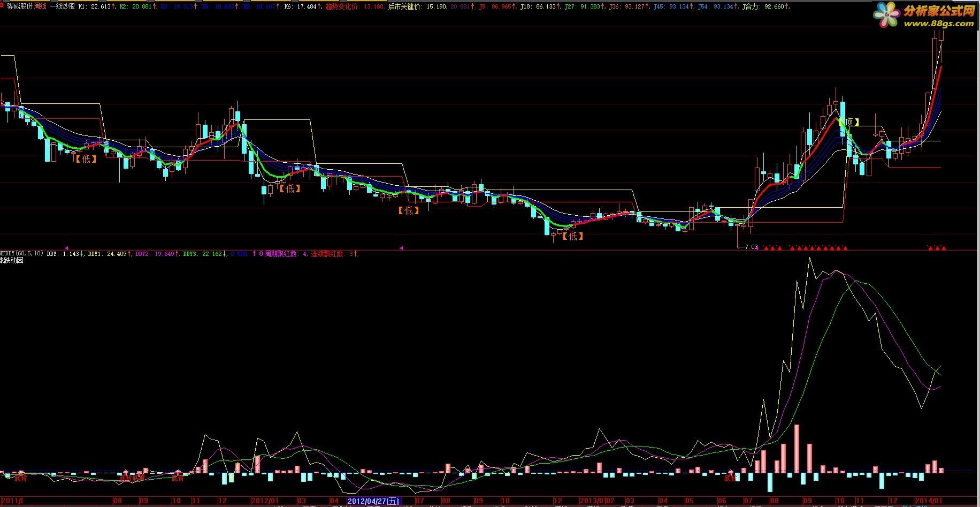
Task: Click the K2: 20.881 value
Action: pyautogui.click(x=137, y=6)
